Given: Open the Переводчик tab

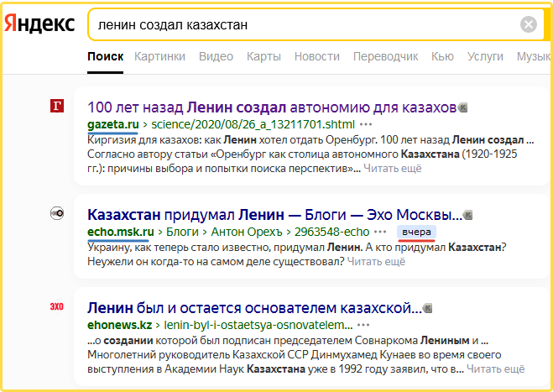Looking at the screenshot, I should click(x=385, y=56).
